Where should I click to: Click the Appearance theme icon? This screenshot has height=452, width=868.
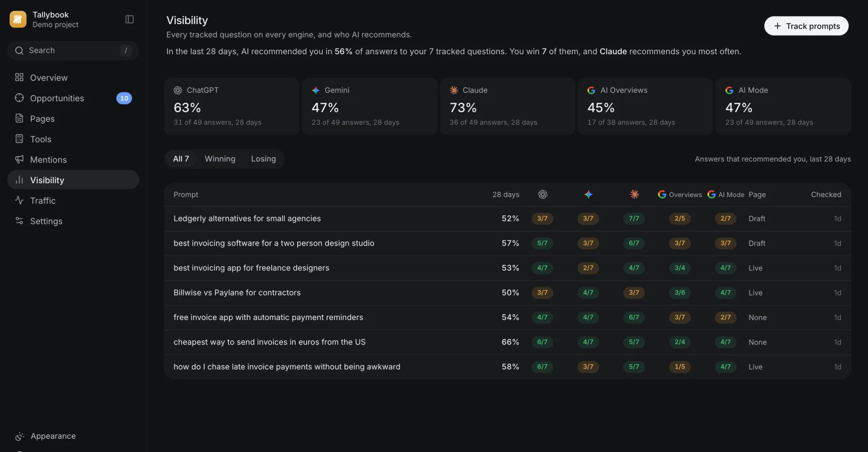click(19, 436)
